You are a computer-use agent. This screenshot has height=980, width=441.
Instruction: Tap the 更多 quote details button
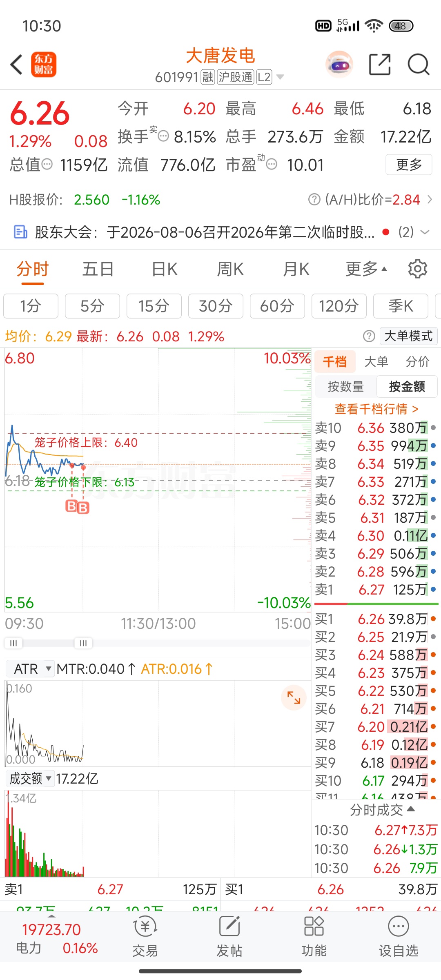pyautogui.click(x=409, y=165)
